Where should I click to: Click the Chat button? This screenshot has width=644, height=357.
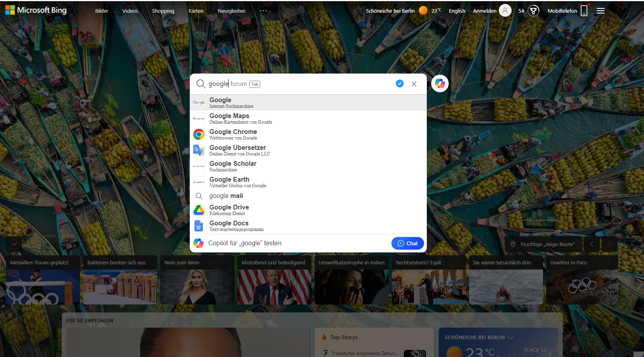408,243
